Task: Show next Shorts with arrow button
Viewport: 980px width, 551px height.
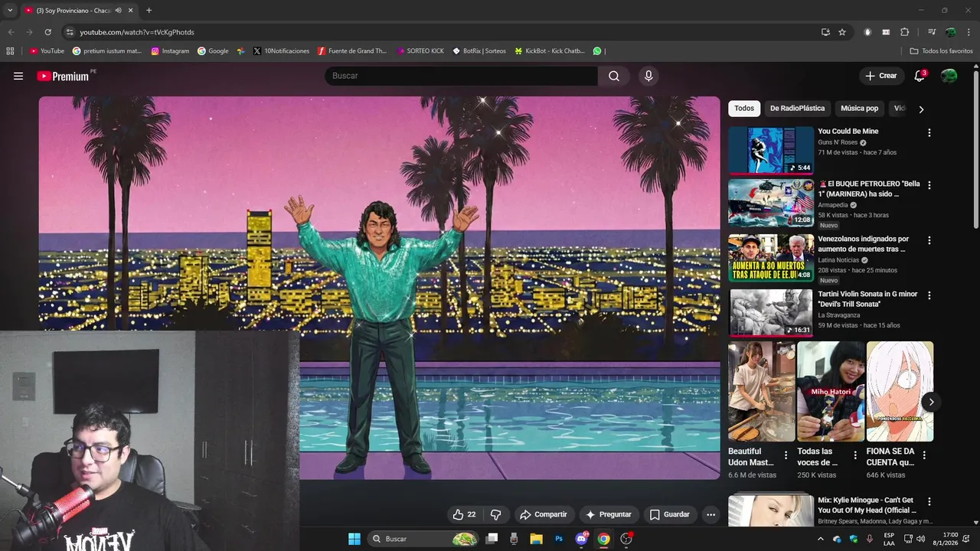Action: tap(931, 402)
